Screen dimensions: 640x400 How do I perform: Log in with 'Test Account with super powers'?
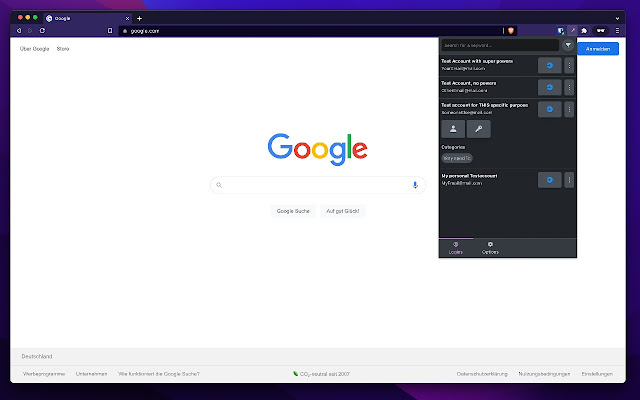549,65
